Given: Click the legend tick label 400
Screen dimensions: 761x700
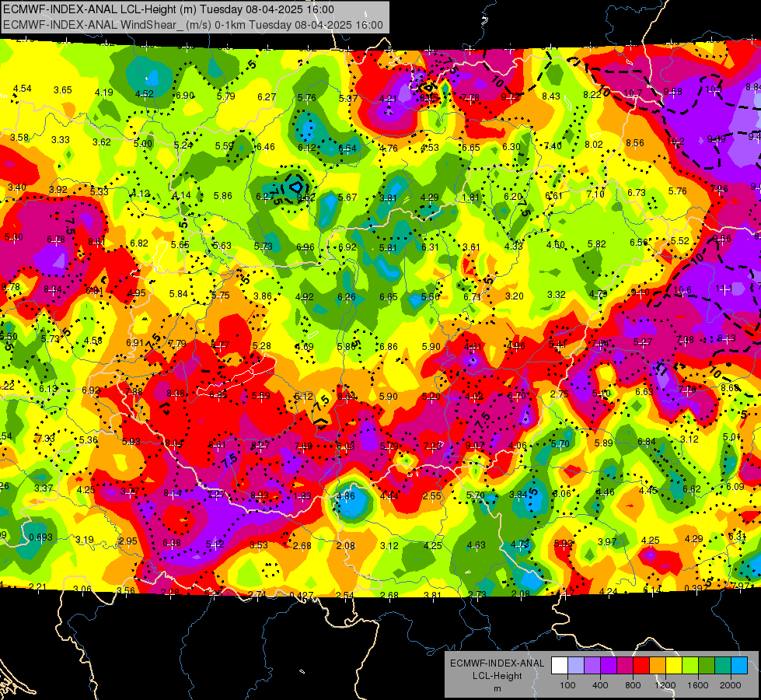Looking at the screenshot, I should (600, 685).
